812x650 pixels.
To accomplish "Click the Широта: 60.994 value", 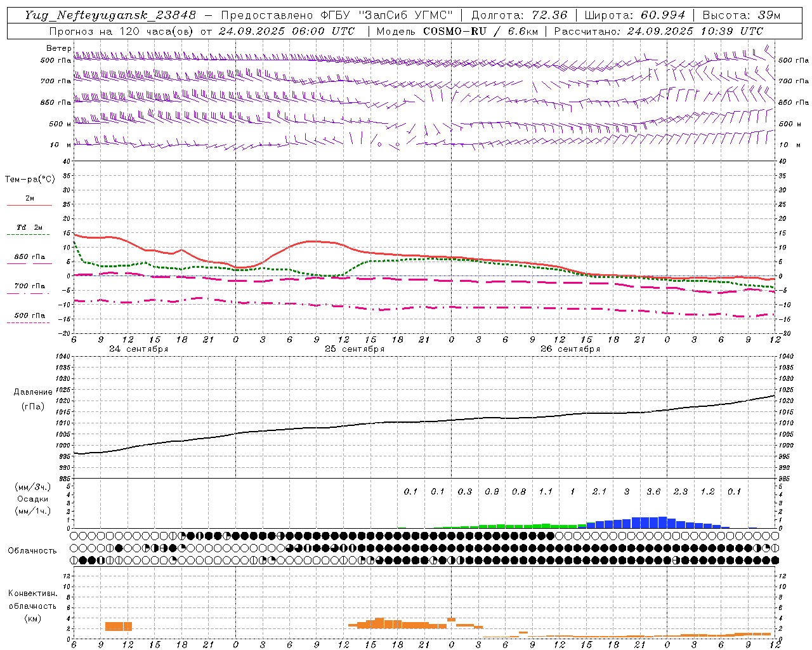I will (635, 15).
